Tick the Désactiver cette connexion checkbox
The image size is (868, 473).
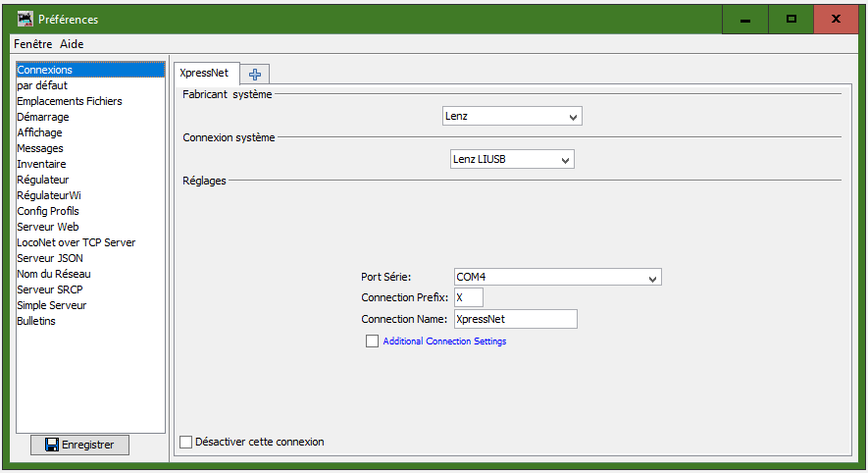[x=186, y=442]
